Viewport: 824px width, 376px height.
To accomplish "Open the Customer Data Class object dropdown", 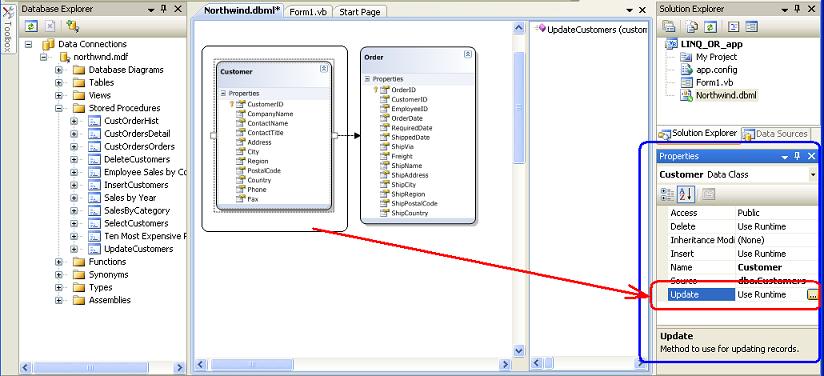I will point(813,175).
